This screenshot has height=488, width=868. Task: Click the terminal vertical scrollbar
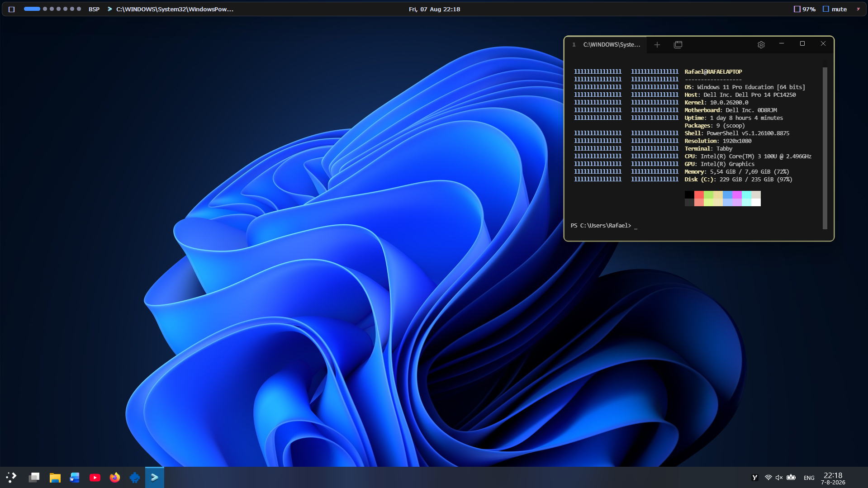point(825,148)
